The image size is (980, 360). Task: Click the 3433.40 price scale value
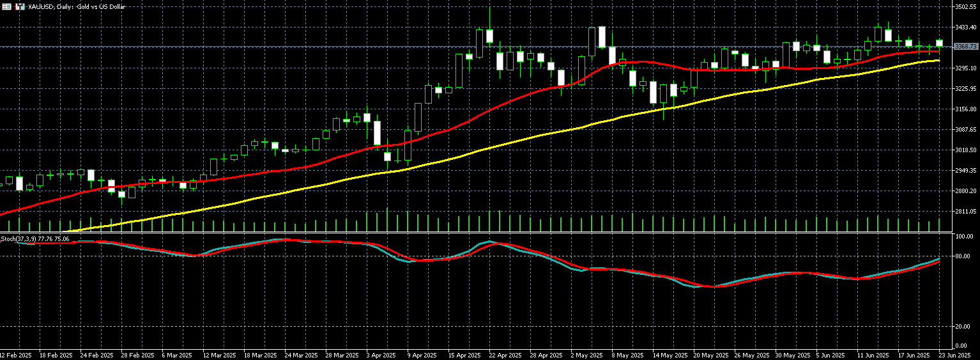click(965, 27)
